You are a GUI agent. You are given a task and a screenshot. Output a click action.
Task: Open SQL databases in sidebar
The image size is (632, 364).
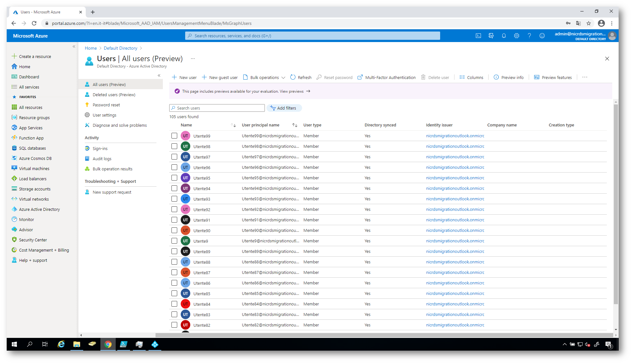coord(32,148)
